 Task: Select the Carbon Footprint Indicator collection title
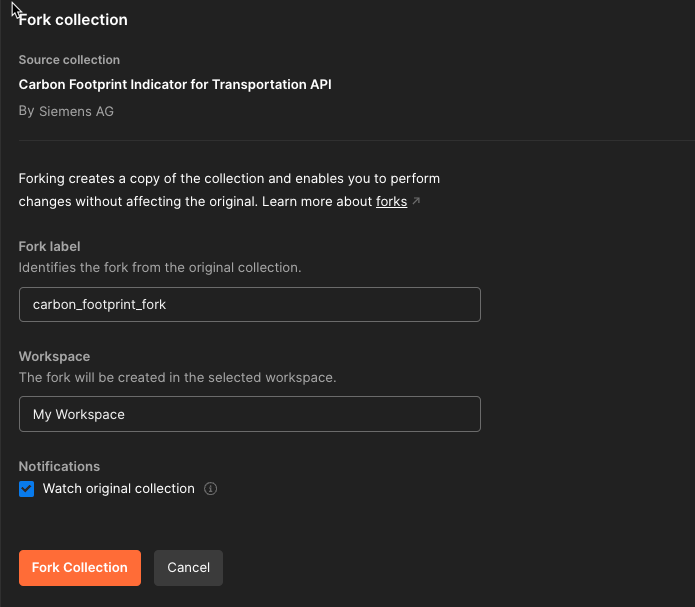(175, 84)
